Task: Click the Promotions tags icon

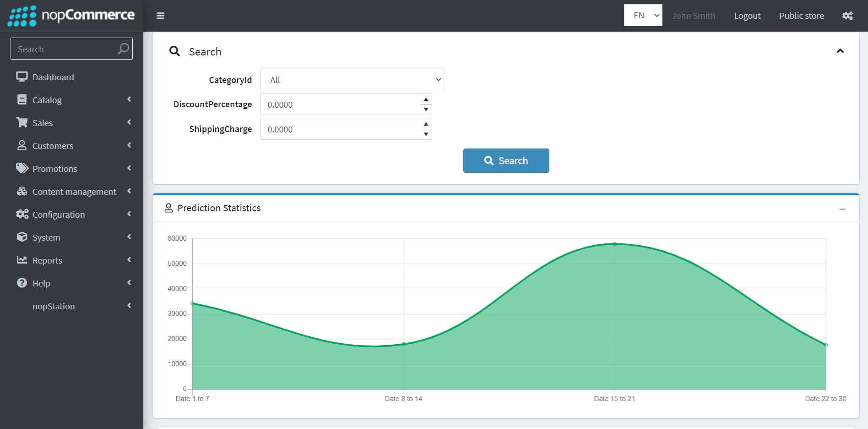Action: coord(22,168)
